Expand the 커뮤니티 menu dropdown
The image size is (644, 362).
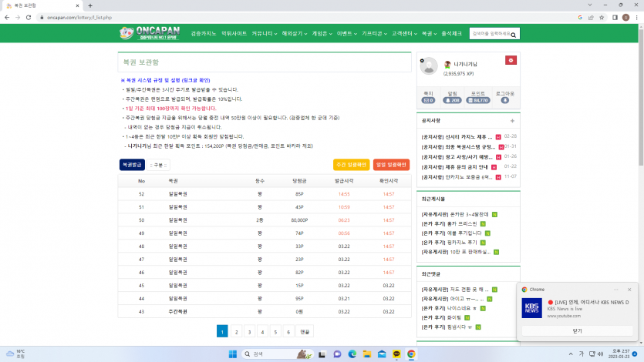(x=264, y=34)
